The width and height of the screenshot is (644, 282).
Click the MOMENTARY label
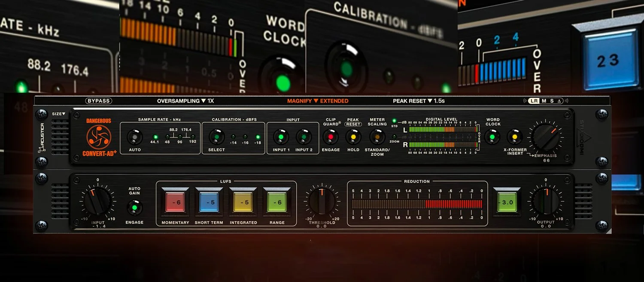click(x=175, y=222)
